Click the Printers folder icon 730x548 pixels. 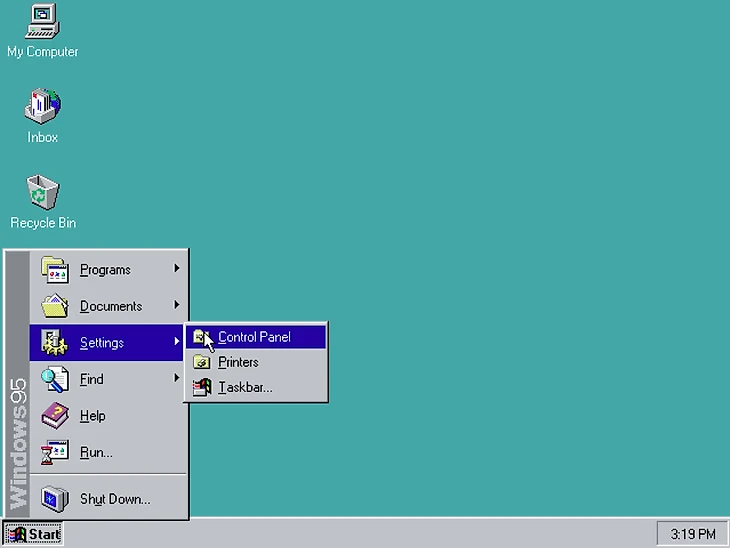(x=202, y=362)
